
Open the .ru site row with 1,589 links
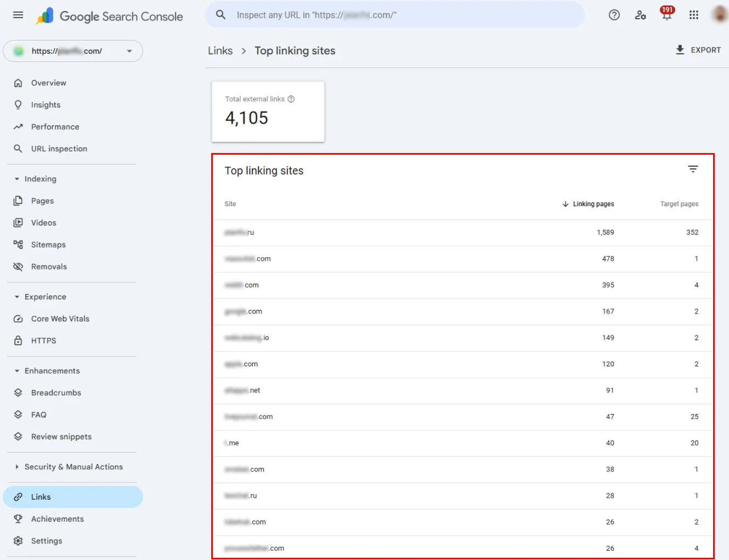464,233
